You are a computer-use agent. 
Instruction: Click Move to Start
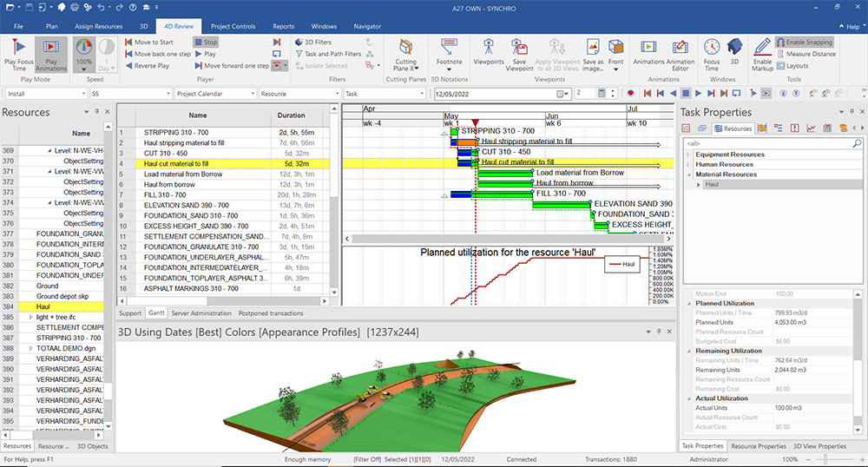pos(148,42)
